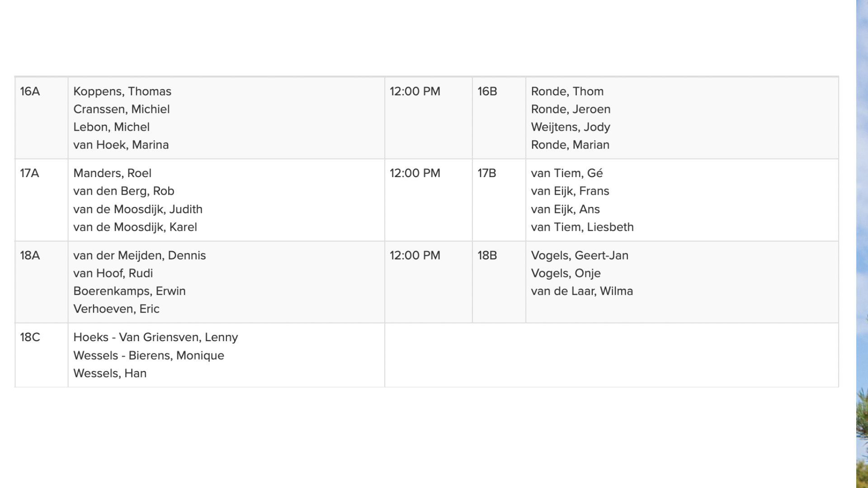Click the 18C flight label
The height and width of the screenshot is (488, 868).
[30, 338]
